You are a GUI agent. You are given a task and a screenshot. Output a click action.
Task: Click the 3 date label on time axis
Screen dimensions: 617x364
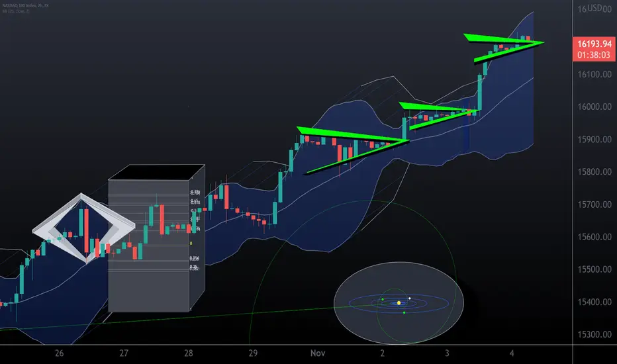point(447,353)
